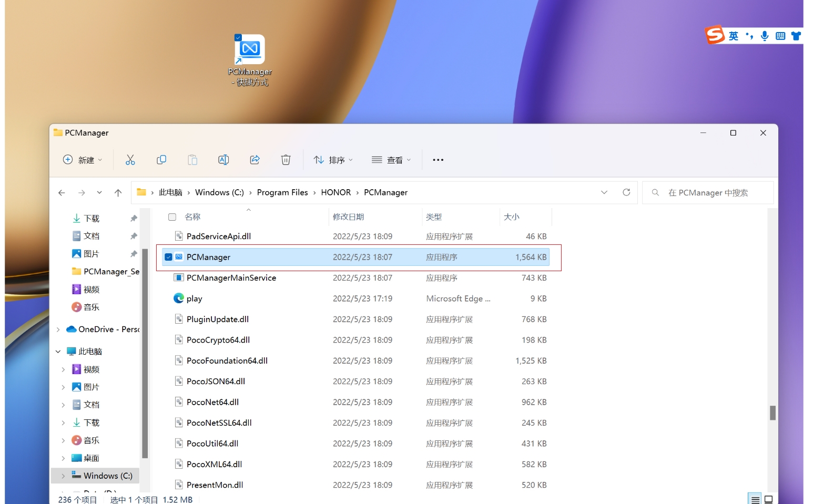Toggle the select-all checkbox in header

172,217
